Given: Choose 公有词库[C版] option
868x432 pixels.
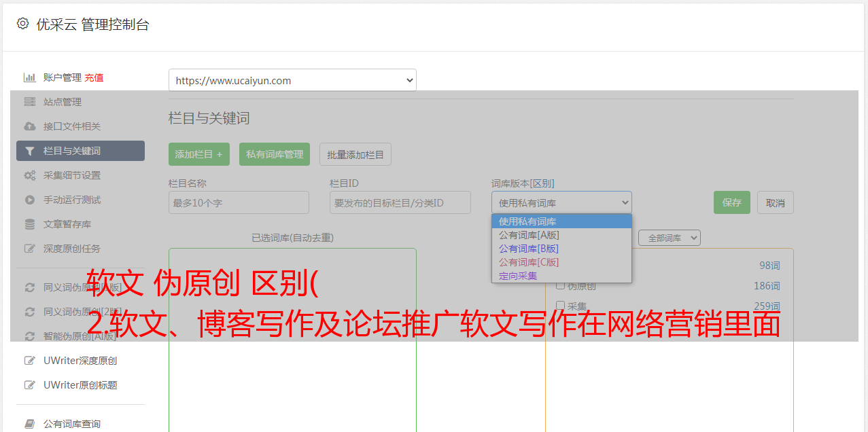Looking at the screenshot, I should pos(561,262).
